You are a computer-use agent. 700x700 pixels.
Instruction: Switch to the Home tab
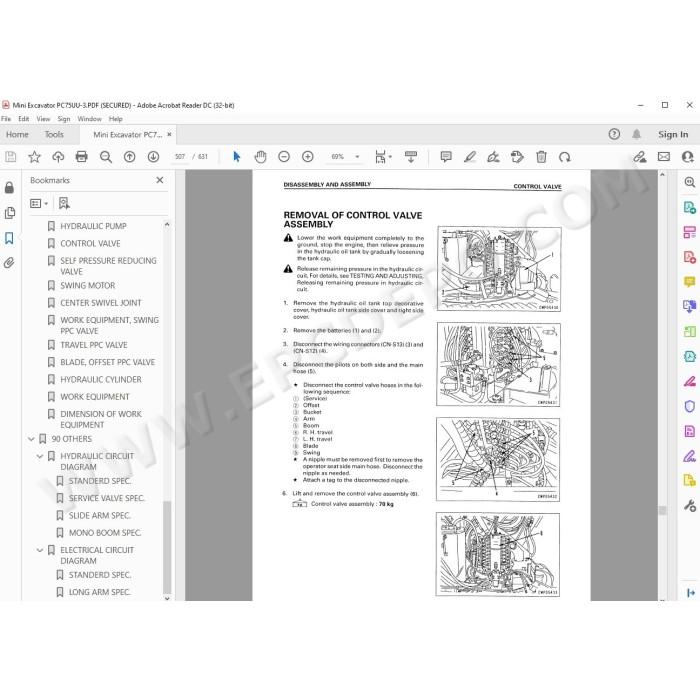click(x=17, y=134)
